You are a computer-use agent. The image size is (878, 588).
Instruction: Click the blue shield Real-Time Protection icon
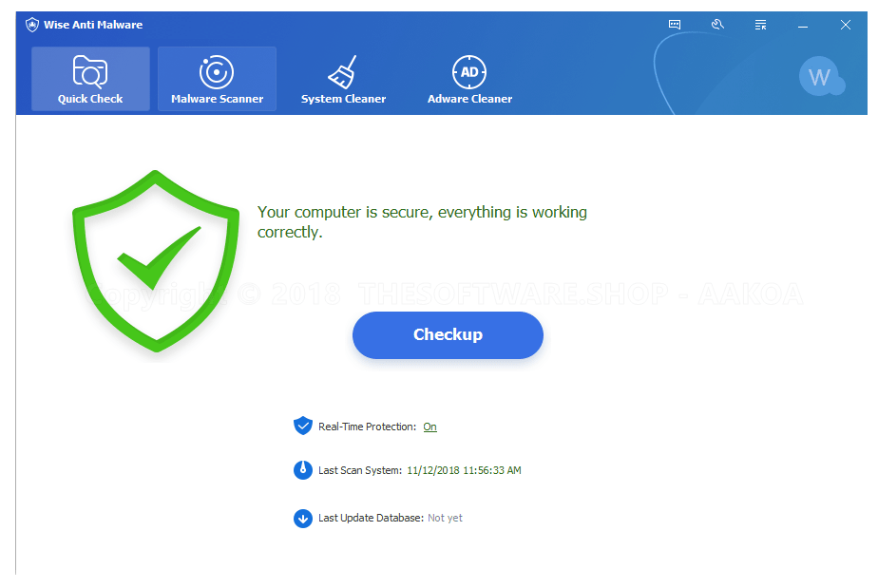303,426
